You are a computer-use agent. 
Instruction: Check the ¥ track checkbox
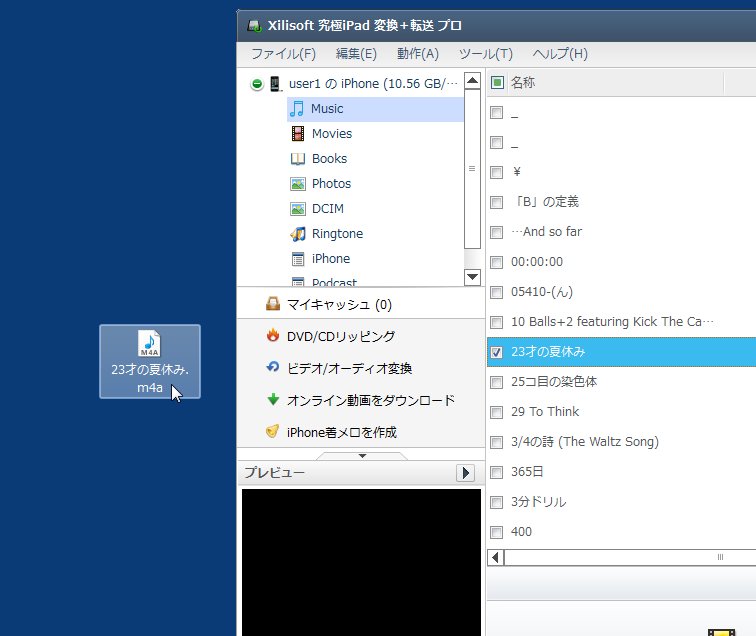point(497,173)
